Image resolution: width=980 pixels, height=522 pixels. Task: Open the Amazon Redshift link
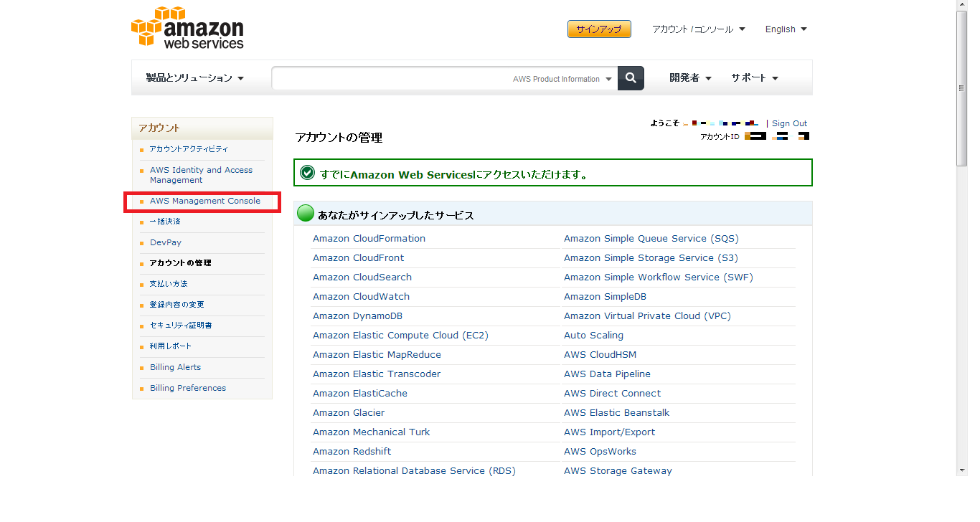pyautogui.click(x=352, y=452)
